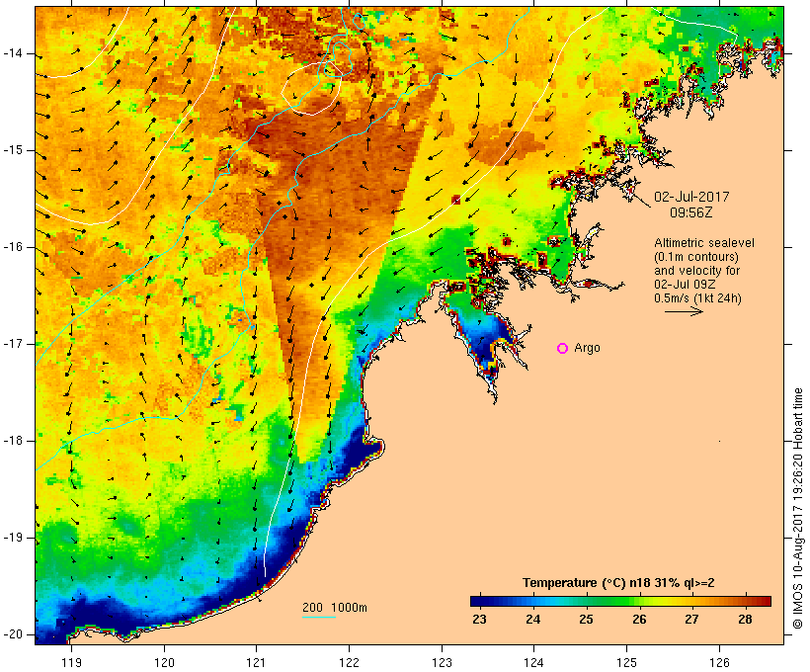Click the latitude axis label '-14'
Screen dimensions: 810x672
13,53
